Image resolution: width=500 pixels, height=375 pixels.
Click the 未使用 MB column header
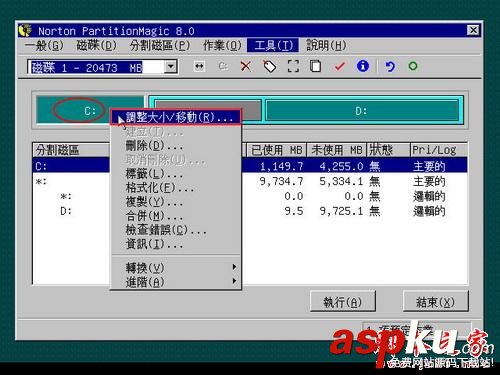(x=336, y=150)
